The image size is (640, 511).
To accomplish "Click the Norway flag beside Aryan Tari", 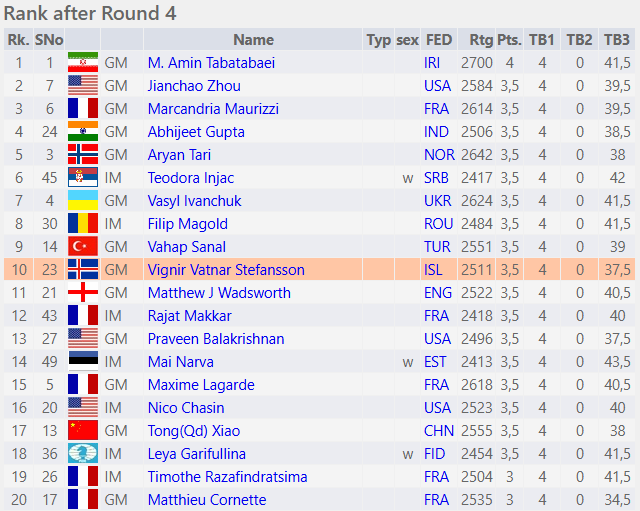I will click(x=82, y=154).
